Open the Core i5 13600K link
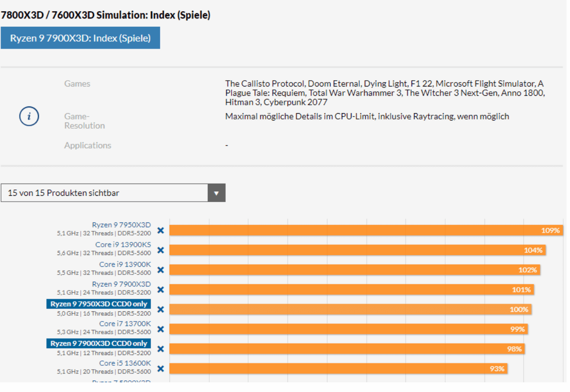 [125, 363]
